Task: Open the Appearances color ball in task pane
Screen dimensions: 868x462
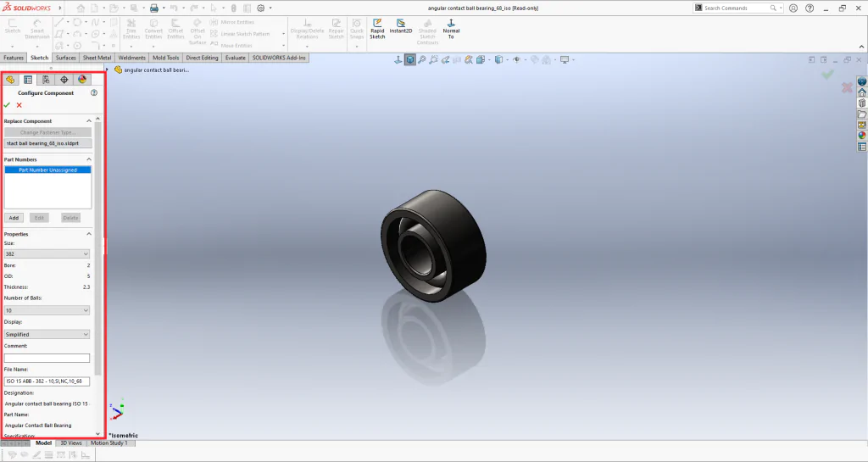Action: click(862, 136)
